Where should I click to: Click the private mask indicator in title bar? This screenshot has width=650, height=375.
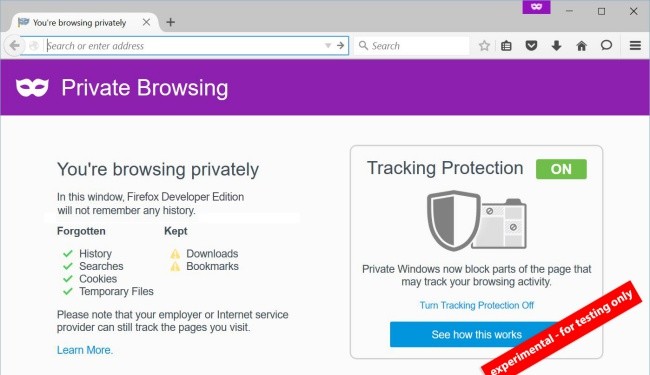click(536, 7)
